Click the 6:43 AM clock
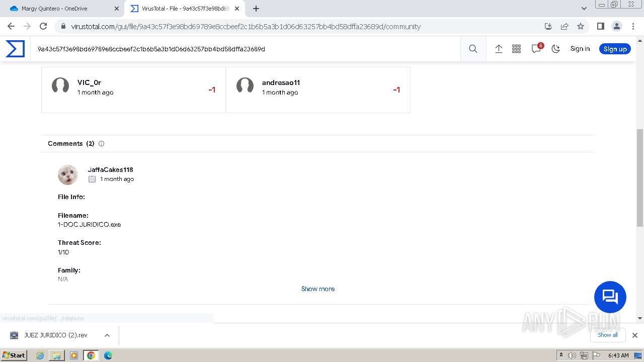 click(x=618, y=355)
